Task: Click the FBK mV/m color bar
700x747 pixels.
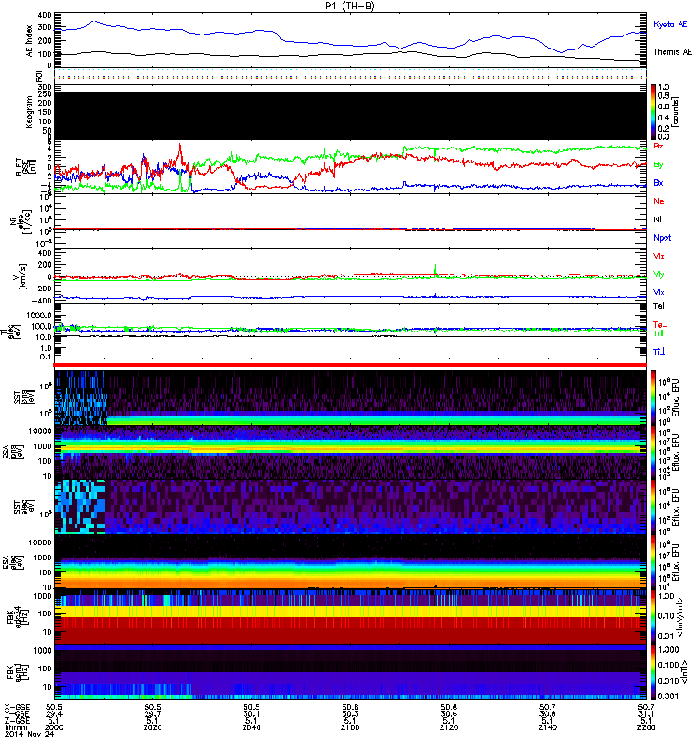Action: click(x=653, y=617)
